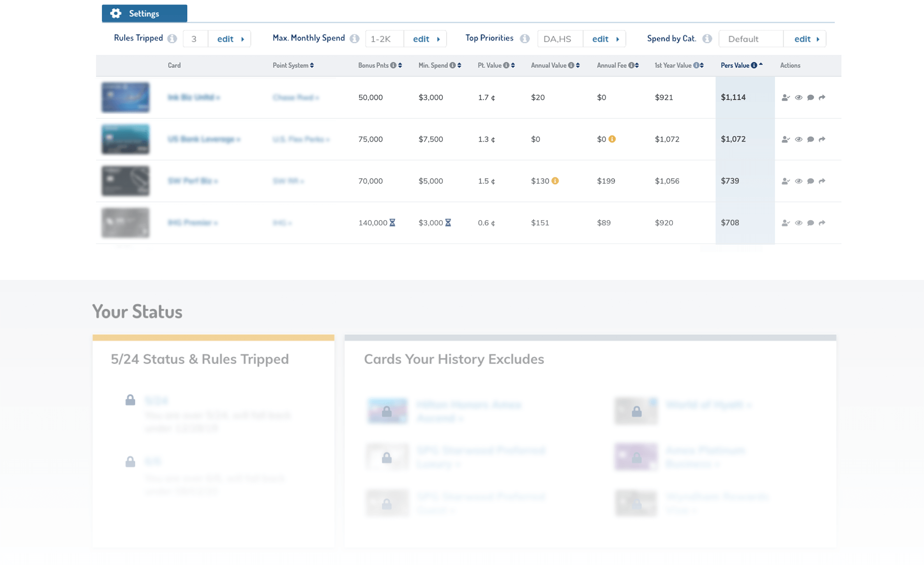The image size is (924, 565).
Task: Open the Settings tab
Action: 144,13
